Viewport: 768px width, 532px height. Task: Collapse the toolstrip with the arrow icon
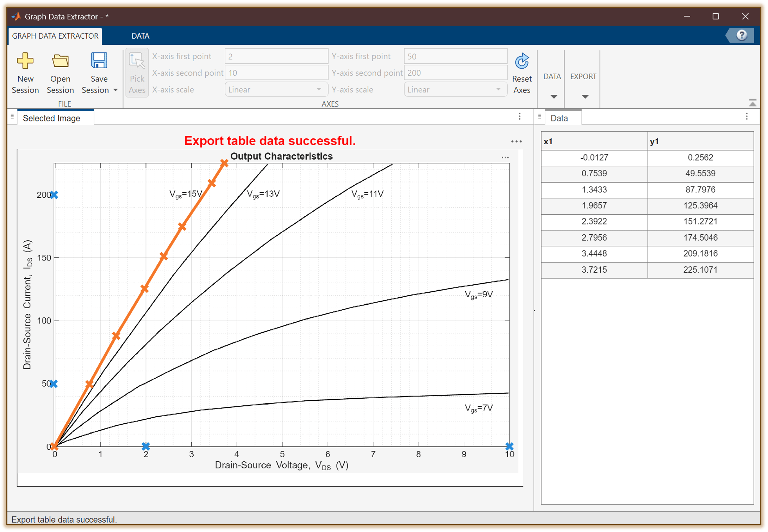(x=753, y=103)
